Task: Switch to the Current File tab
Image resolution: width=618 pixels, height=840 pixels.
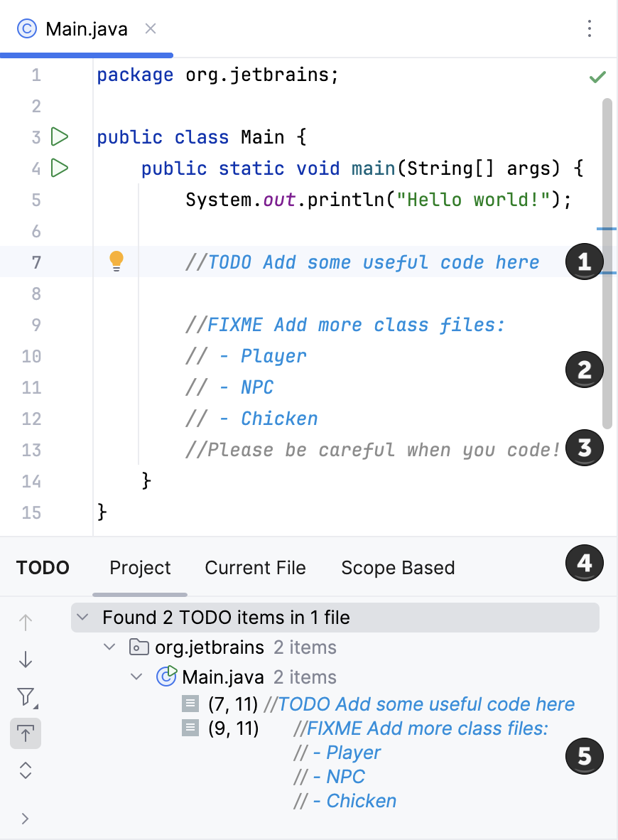Action: tap(255, 567)
